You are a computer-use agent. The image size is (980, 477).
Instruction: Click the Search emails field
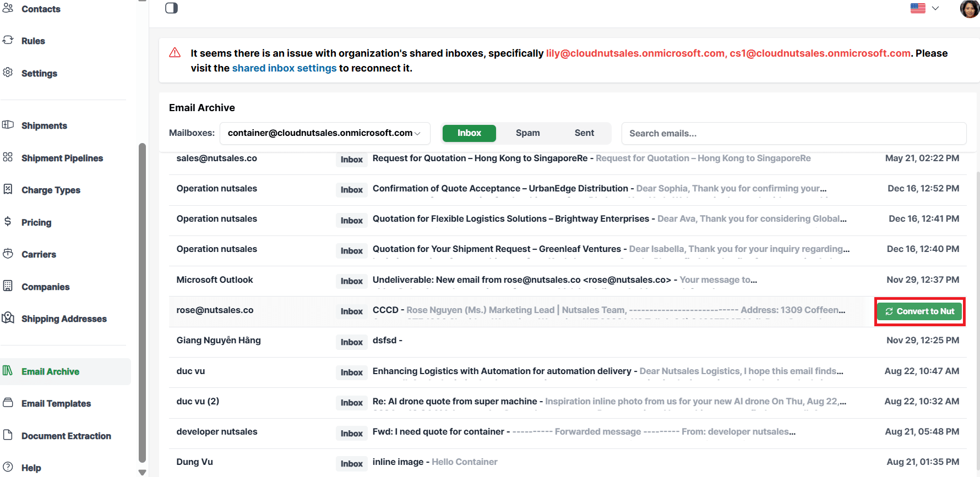[794, 133]
